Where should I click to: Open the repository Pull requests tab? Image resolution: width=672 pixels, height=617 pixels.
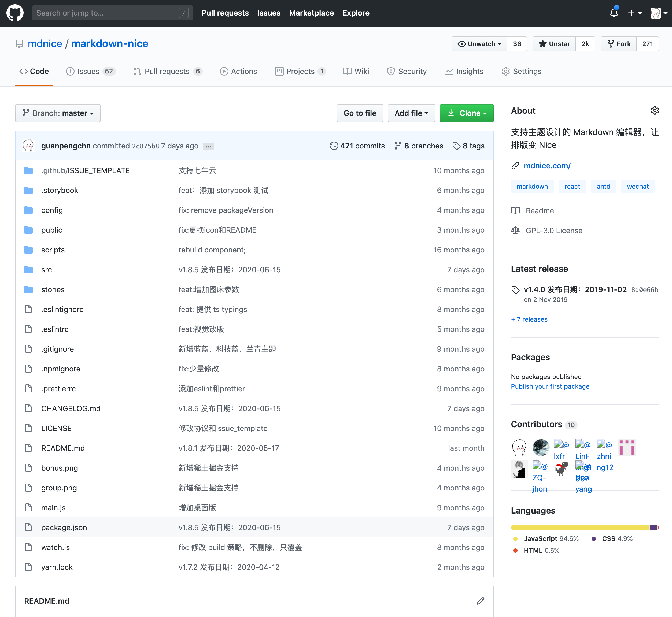pyautogui.click(x=168, y=72)
